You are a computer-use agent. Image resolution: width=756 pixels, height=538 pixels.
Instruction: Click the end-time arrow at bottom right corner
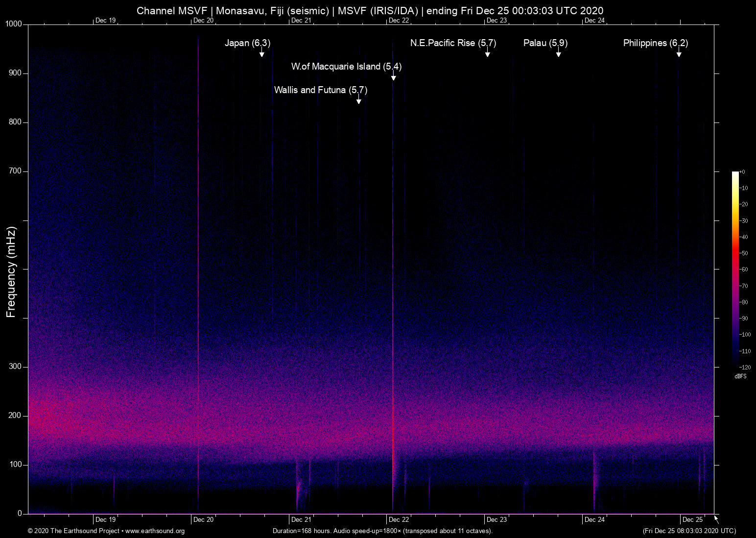tap(716, 519)
